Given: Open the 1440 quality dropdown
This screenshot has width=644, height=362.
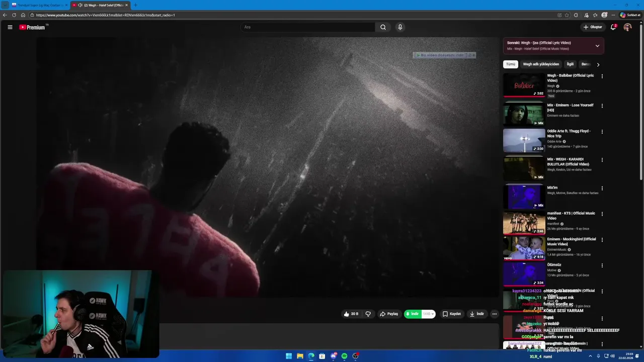Looking at the screenshot, I should pos(428,314).
